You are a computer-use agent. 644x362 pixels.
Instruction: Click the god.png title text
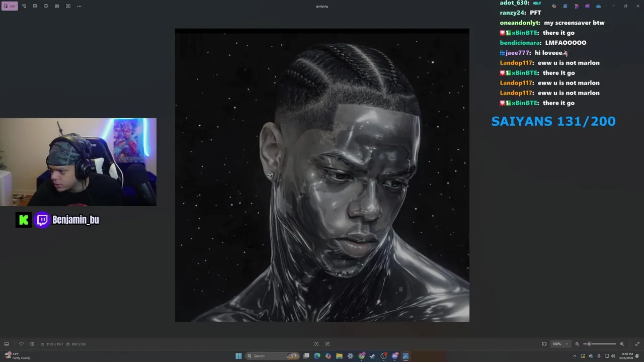pos(322,6)
